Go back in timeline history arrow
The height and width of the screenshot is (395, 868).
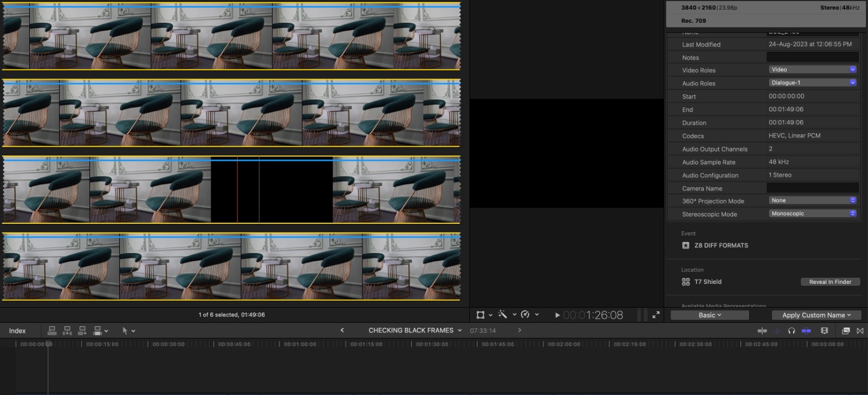[x=342, y=330]
